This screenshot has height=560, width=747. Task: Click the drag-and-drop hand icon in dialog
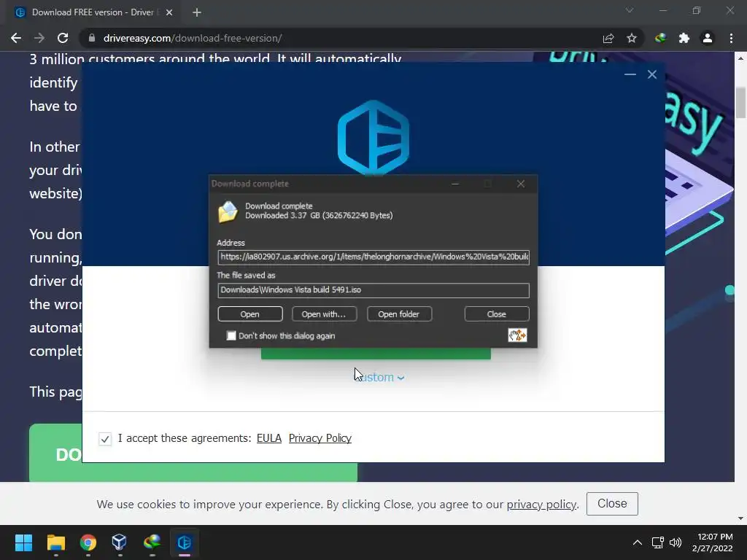(517, 335)
